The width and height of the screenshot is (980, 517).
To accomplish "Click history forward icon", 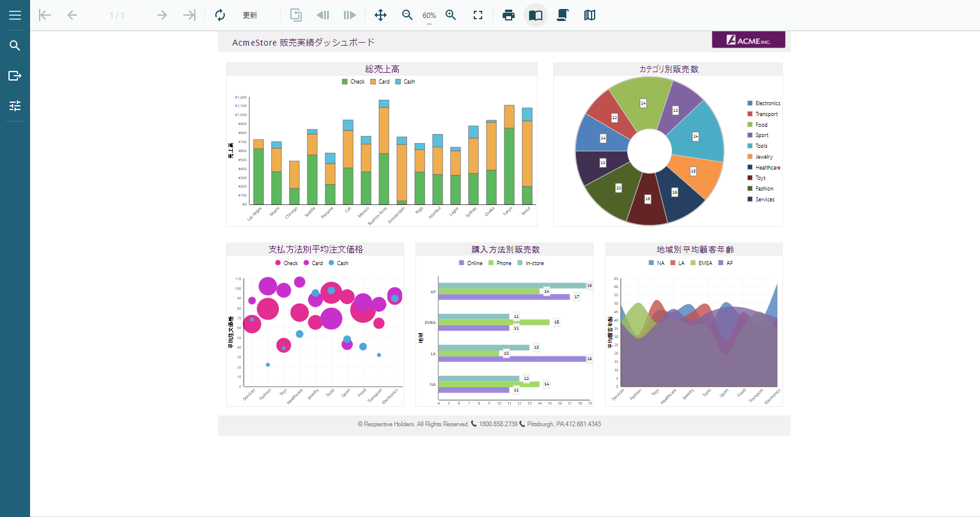I will (x=350, y=15).
